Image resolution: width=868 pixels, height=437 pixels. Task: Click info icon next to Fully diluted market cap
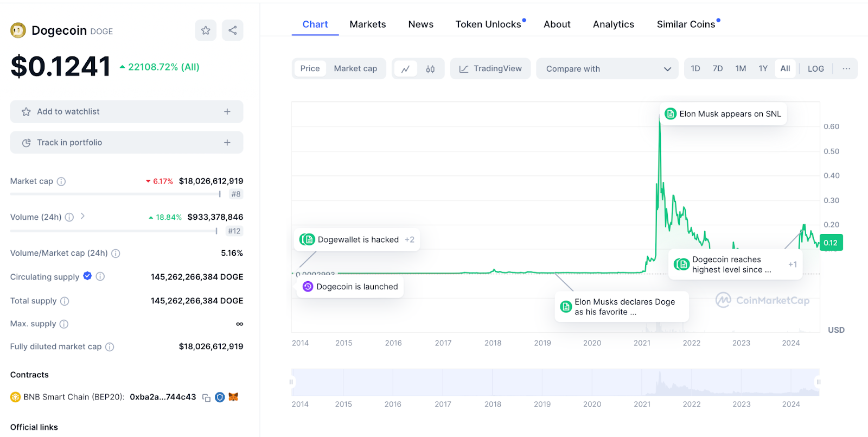click(x=110, y=347)
